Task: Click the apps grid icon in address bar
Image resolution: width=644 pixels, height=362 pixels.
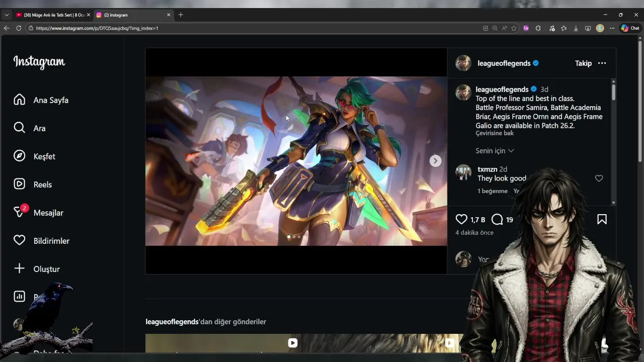Action: click(486, 28)
